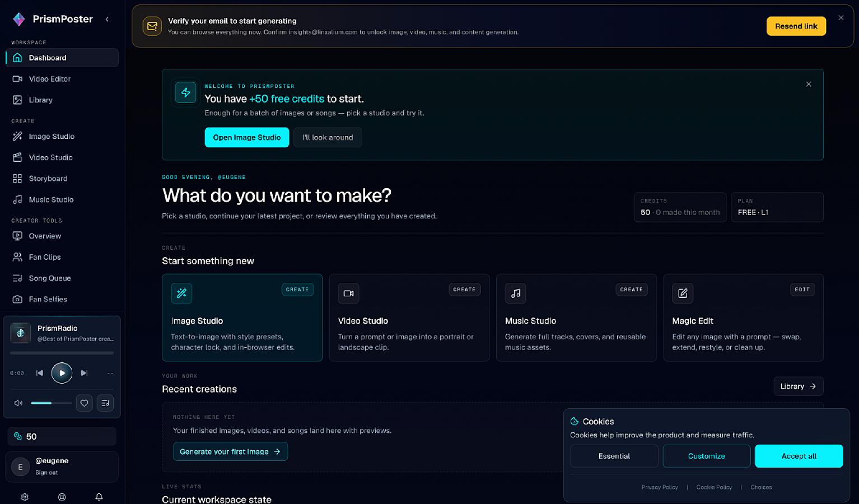Click the cookie icon in Cookies panel

[575, 422]
